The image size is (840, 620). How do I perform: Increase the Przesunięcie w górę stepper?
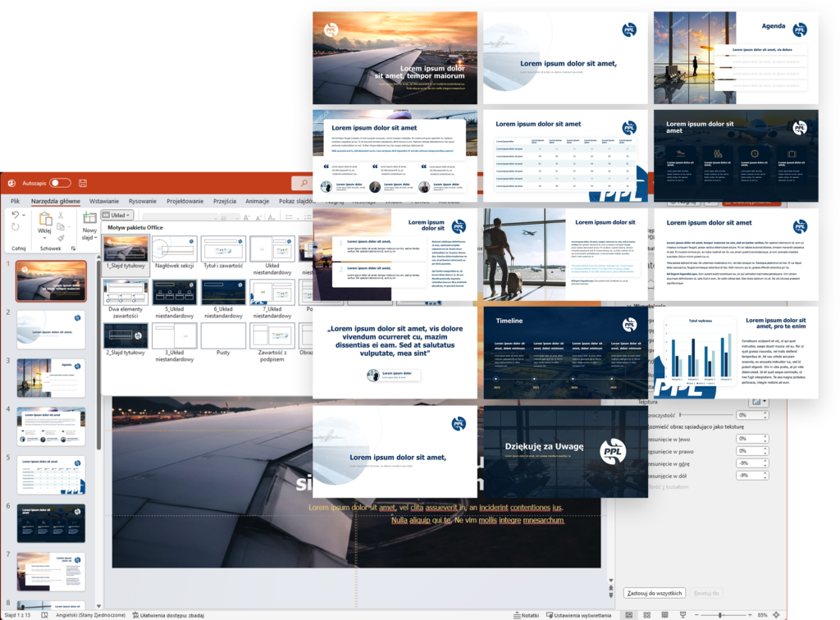pos(765,462)
